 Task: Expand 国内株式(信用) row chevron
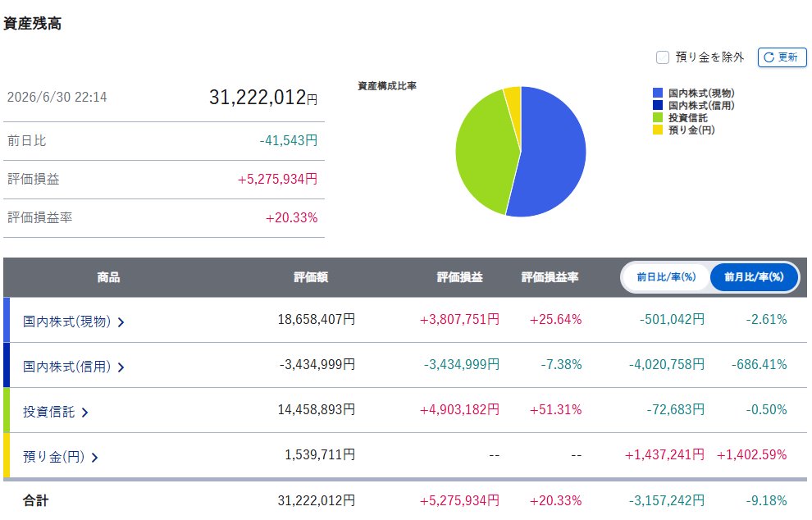pos(121,367)
